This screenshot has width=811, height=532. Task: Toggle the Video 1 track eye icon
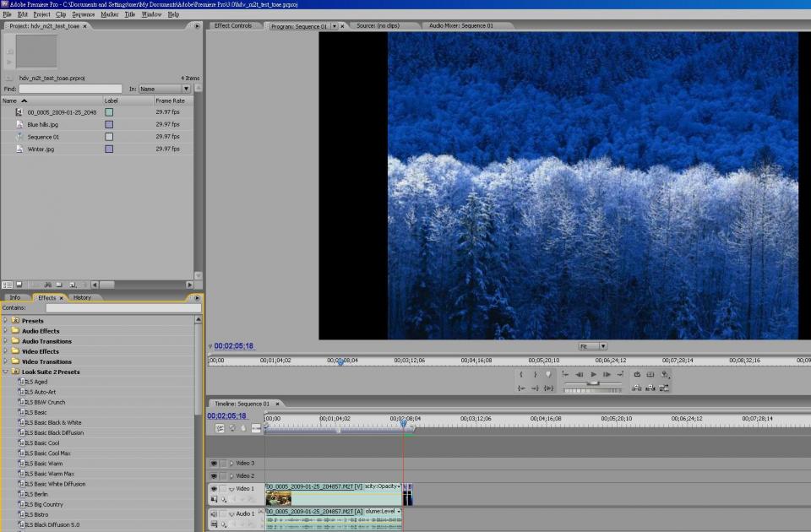coord(214,488)
